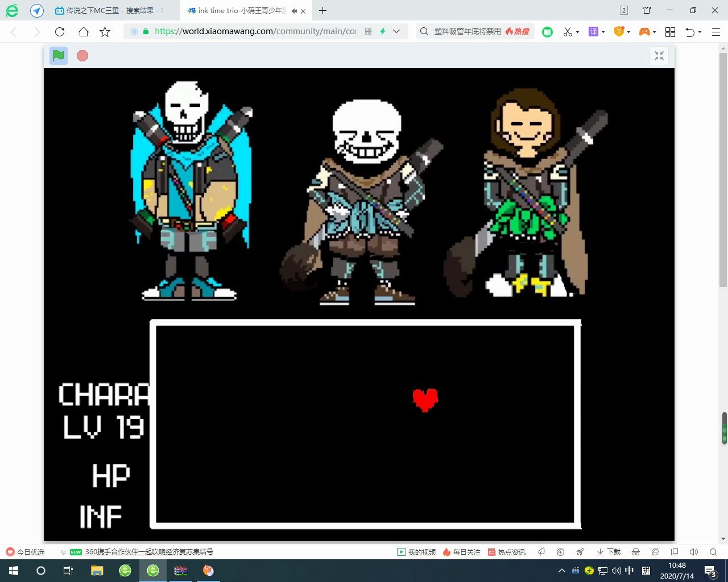Expand the screenshot tool dropdown arrow
728x582 pixels.
577,32
